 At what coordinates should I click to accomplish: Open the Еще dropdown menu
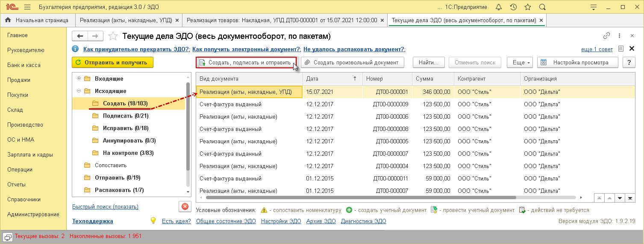(x=520, y=62)
